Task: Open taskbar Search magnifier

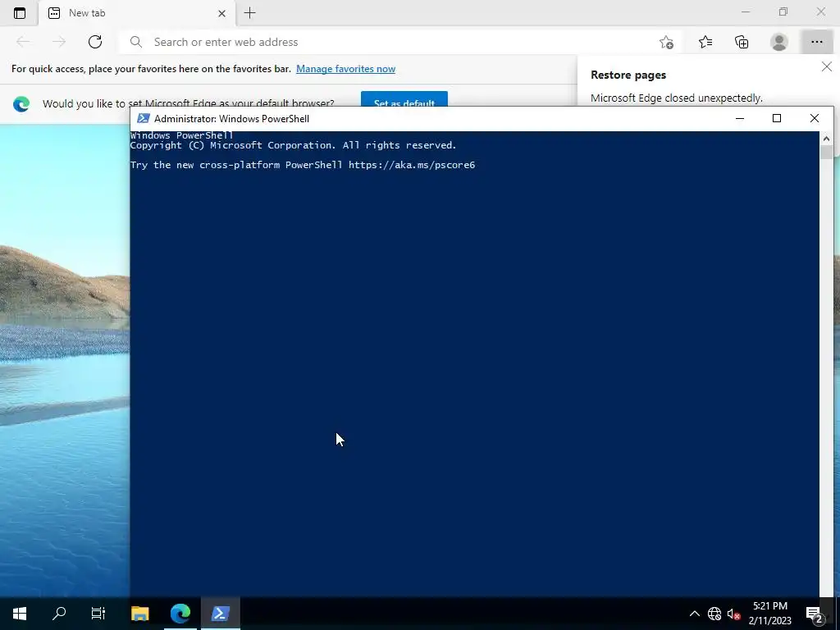Action: click(x=59, y=613)
